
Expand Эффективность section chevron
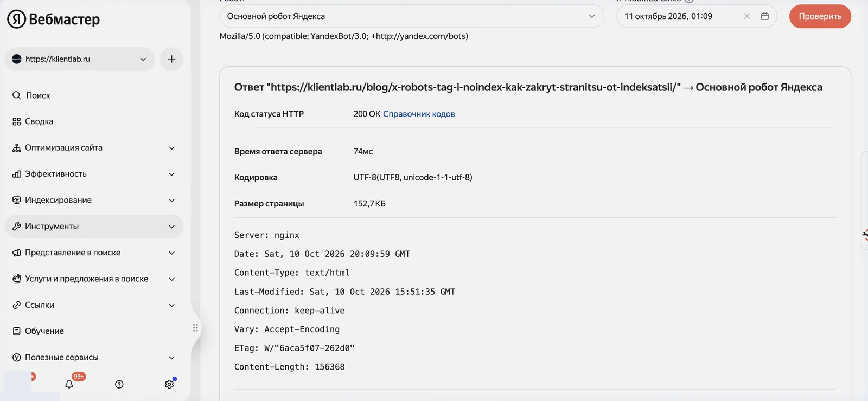171,174
